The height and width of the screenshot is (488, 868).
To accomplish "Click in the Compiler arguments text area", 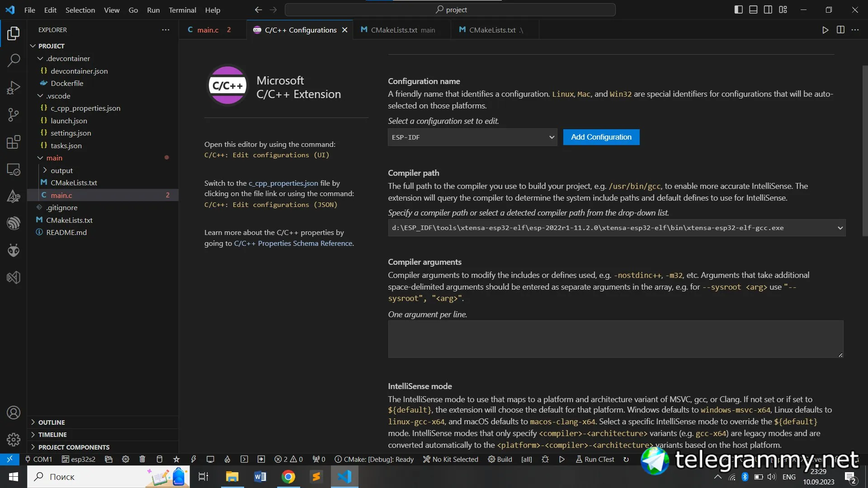I will [x=615, y=339].
